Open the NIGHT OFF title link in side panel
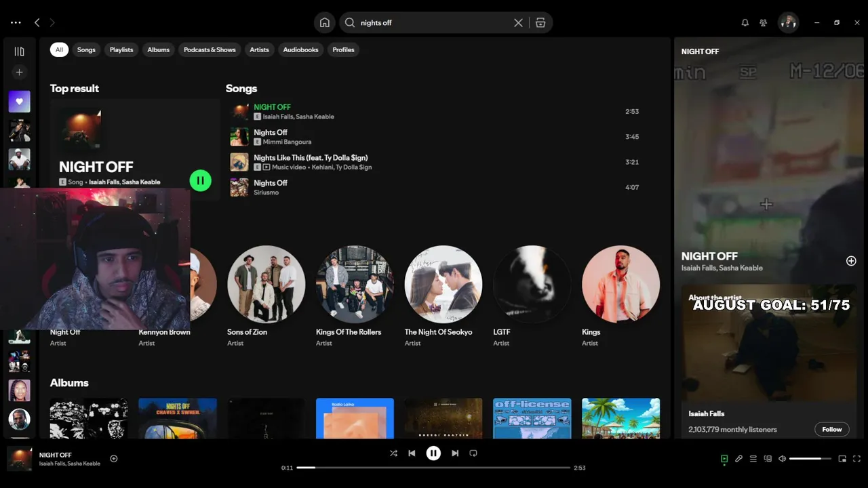The height and width of the screenshot is (488, 868). coord(709,256)
